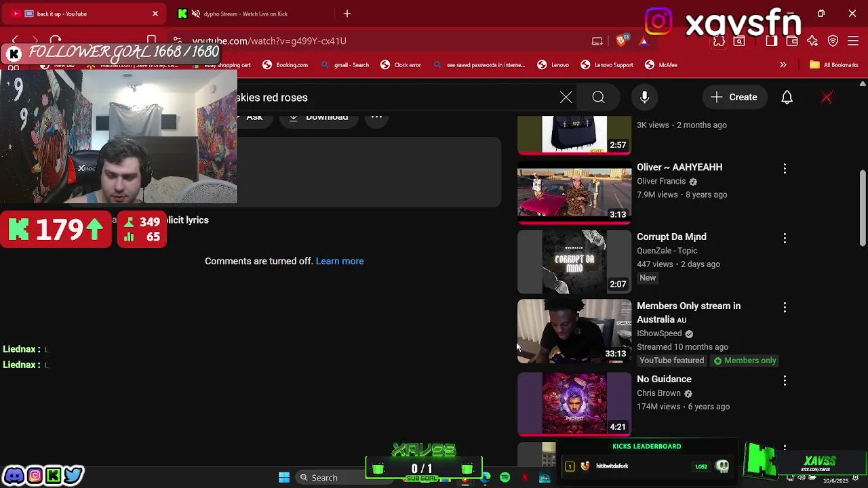Open the McAfee bookmark

coord(661,65)
